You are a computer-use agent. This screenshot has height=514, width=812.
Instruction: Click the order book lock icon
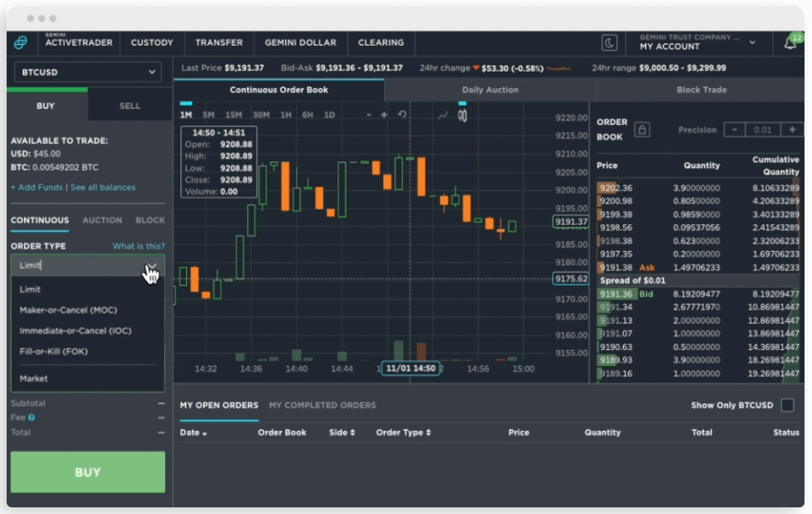coord(642,130)
